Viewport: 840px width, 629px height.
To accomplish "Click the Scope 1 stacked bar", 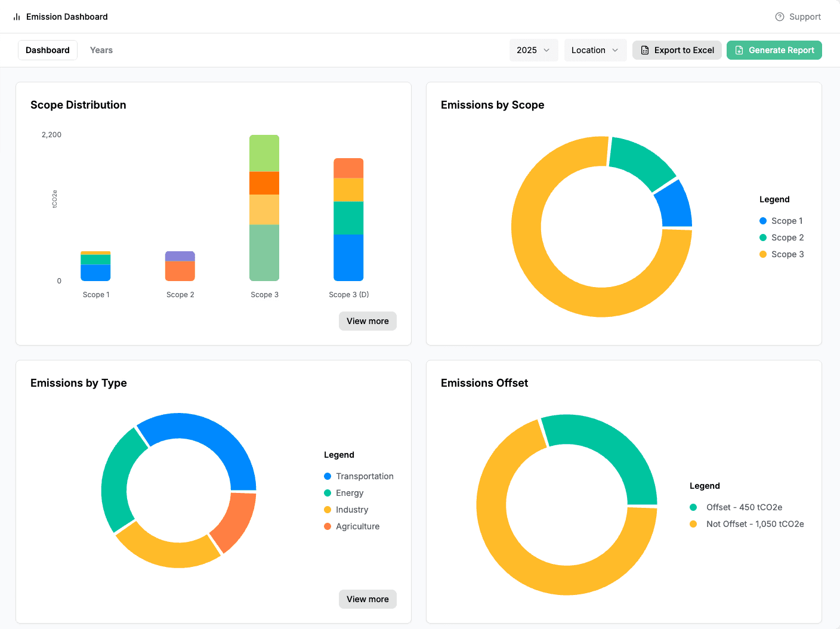I will tap(95, 266).
